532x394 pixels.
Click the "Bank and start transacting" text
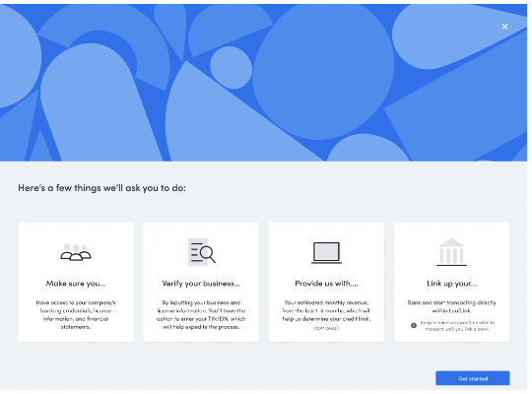[451, 306]
